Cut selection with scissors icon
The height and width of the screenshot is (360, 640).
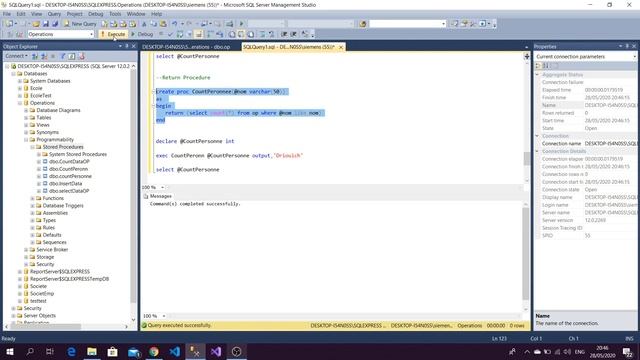[144, 24]
